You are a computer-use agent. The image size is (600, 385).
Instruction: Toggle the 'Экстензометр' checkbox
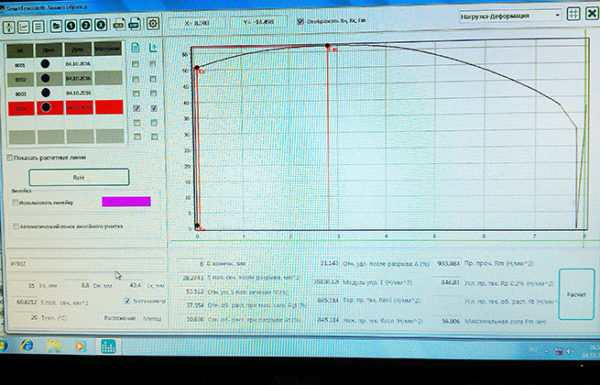(x=127, y=301)
